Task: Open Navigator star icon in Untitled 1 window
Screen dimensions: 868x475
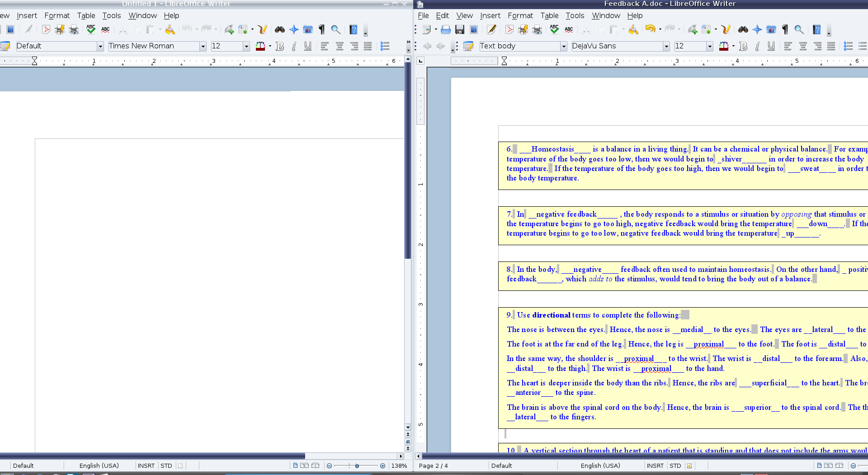Action: 294,29
